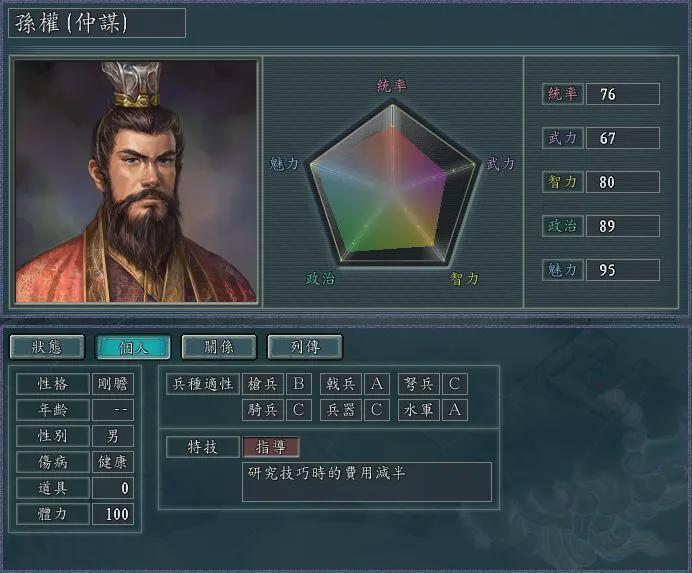Click the 騎兵 troop type cell
The height and width of the screenshot is (573, 692).
(x=263, y=410)
